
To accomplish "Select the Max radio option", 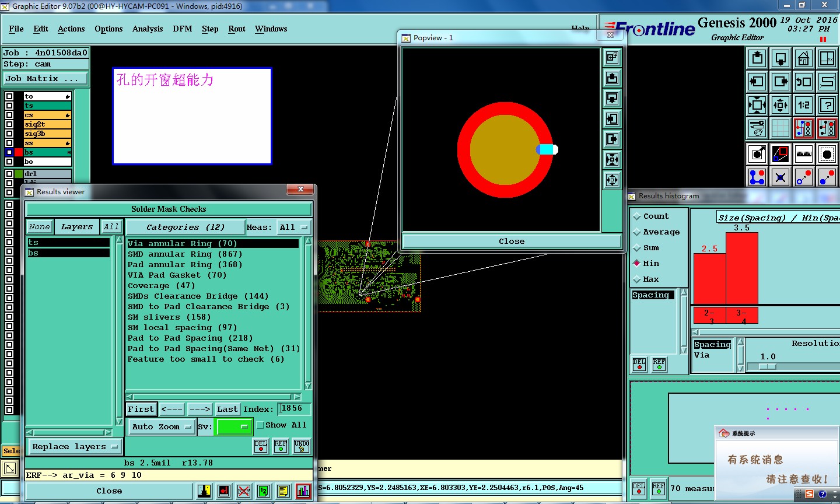I will (x=637, y=279).
